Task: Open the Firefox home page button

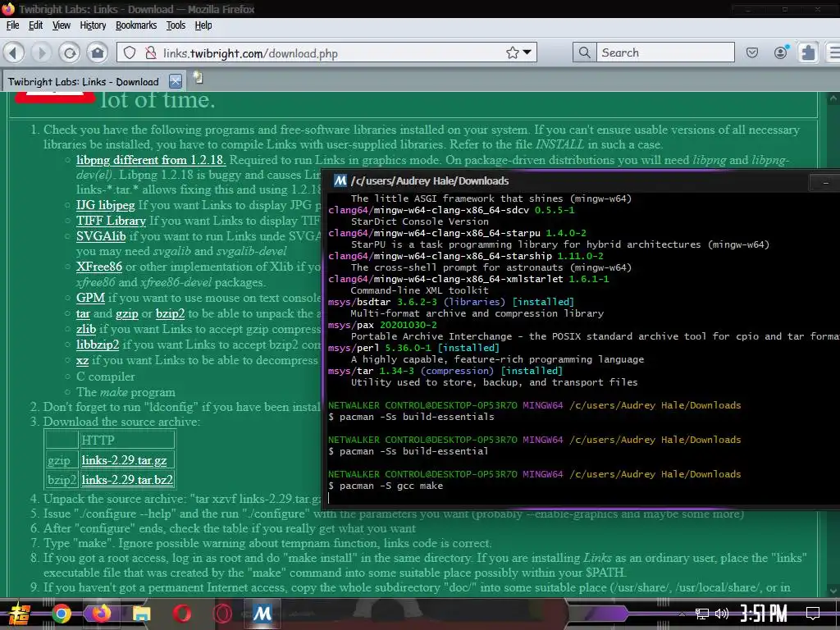Action: pyautogui.click(x=98, y=52)
